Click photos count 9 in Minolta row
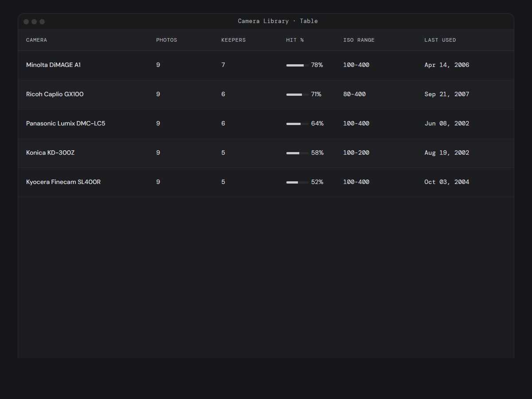The width and height of the screenshot is (532, 399). coord(158,65)
